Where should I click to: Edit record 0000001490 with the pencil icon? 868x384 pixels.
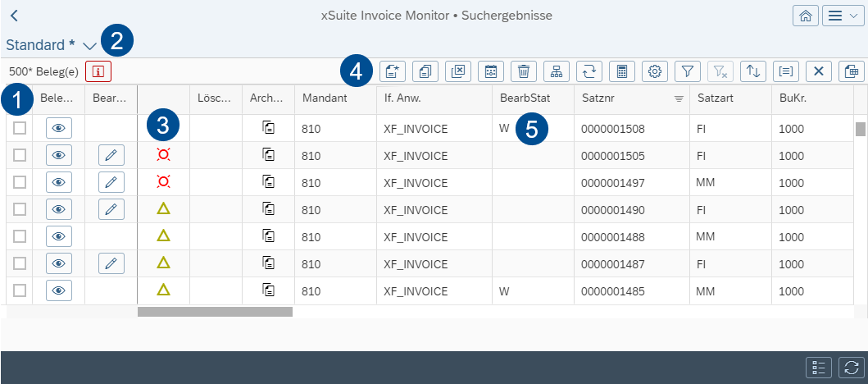(111, 209)
